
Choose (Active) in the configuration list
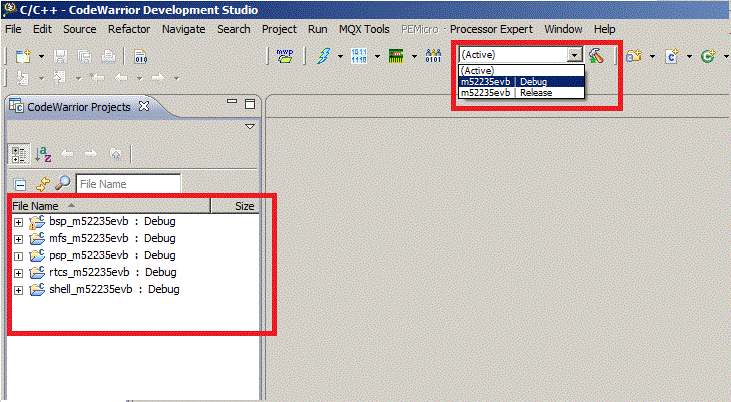pos(521,70)
